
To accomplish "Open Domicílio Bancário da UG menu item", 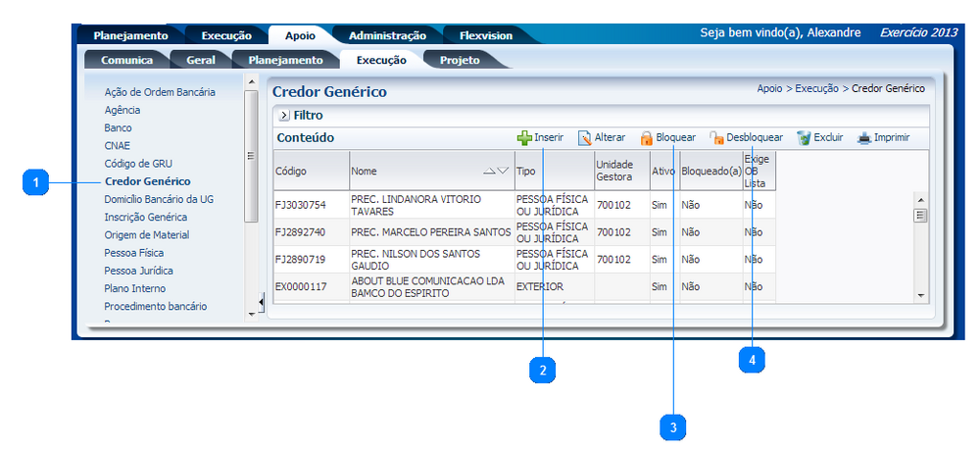I will point(158,199).
